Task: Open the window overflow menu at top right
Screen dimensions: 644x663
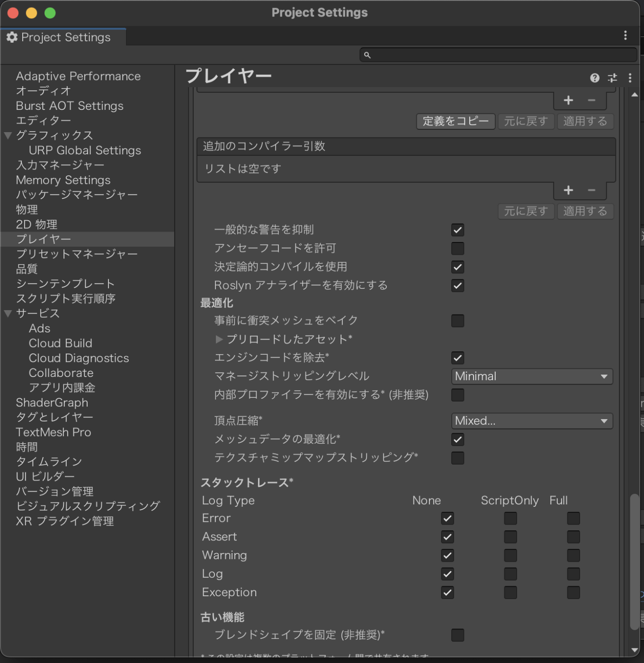Action: coord(626,35)
